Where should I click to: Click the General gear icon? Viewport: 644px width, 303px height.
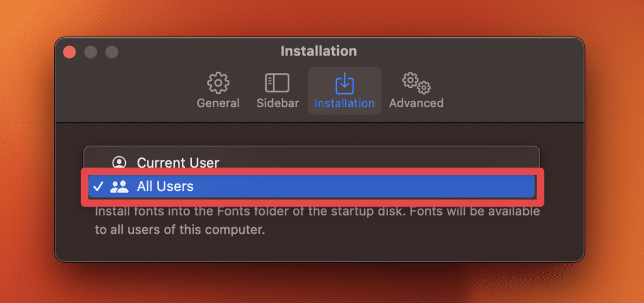[x=218, y=83]
